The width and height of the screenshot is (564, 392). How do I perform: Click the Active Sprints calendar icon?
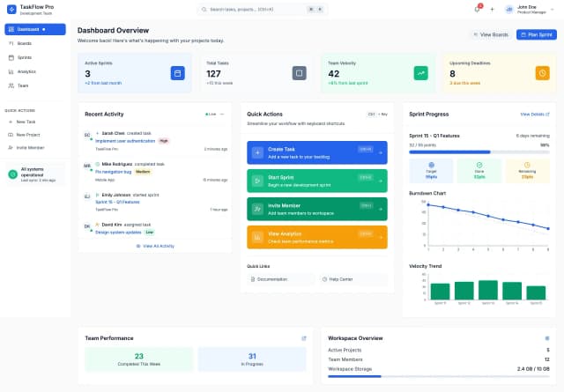coord(176,73)
